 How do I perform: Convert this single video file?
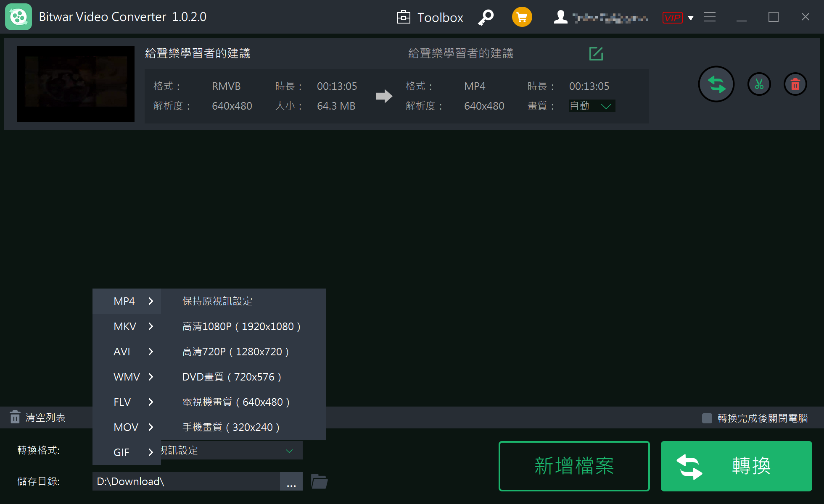coord(716,84)
